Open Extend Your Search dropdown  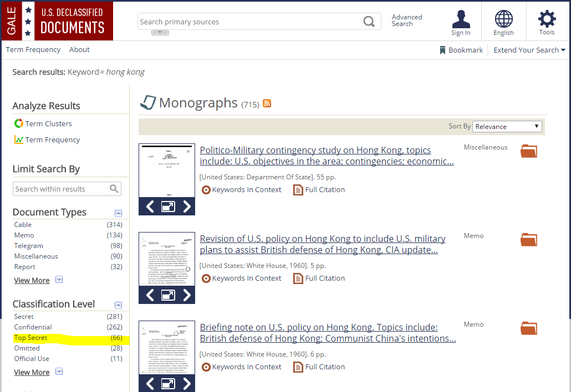tap(529, 50)
